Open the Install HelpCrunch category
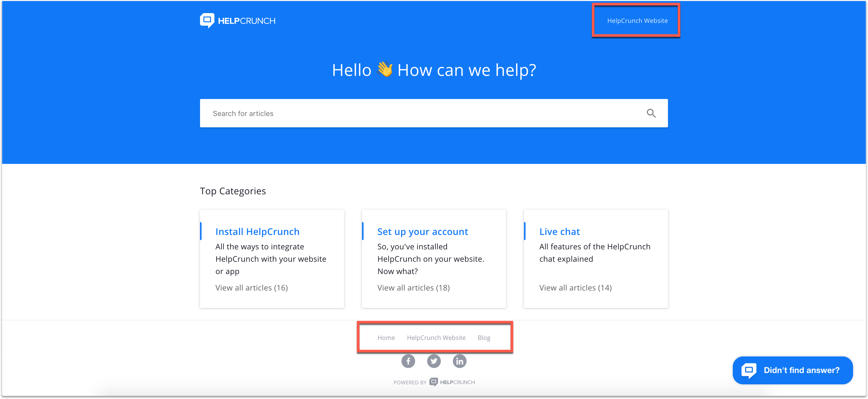 (257, 232)
